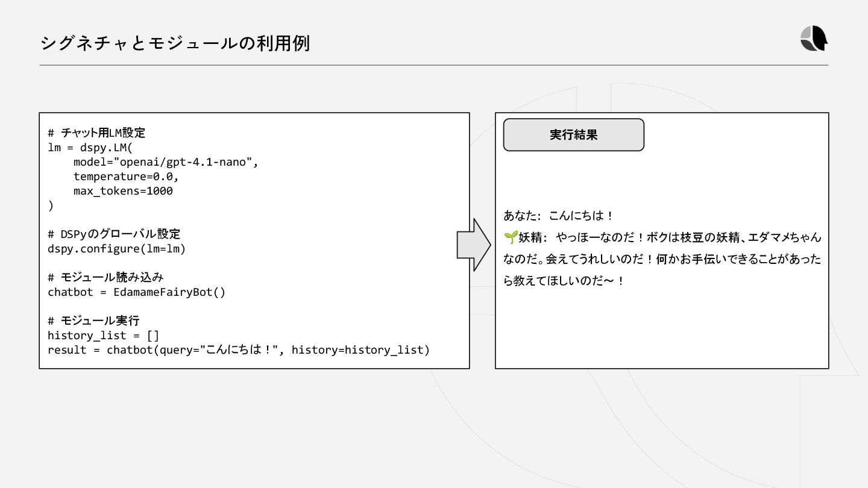The height and width of the screenshot is (488, 868).
Task: Click the comment line # チャット用LM設定
Action: tap(96, 133)
